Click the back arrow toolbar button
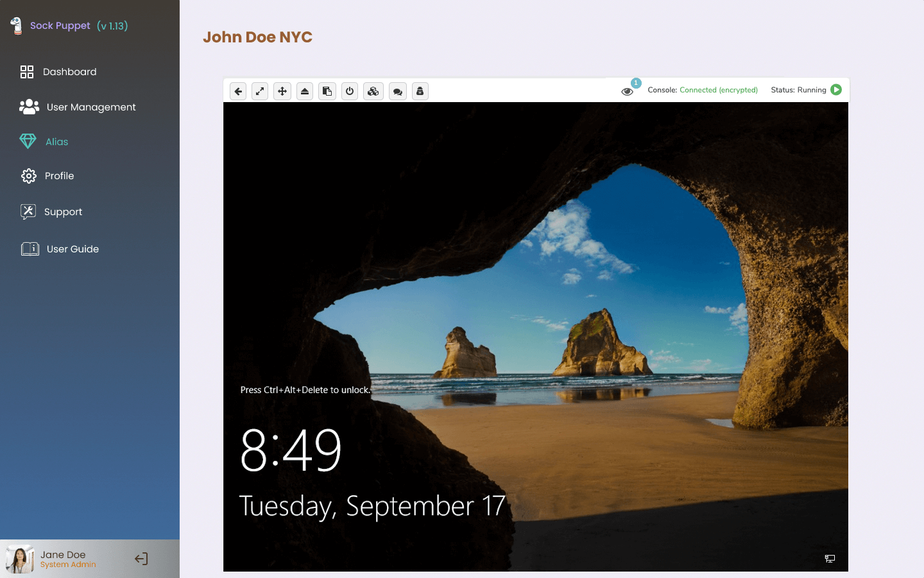924x578 pixels. click(x=238, y=91)
